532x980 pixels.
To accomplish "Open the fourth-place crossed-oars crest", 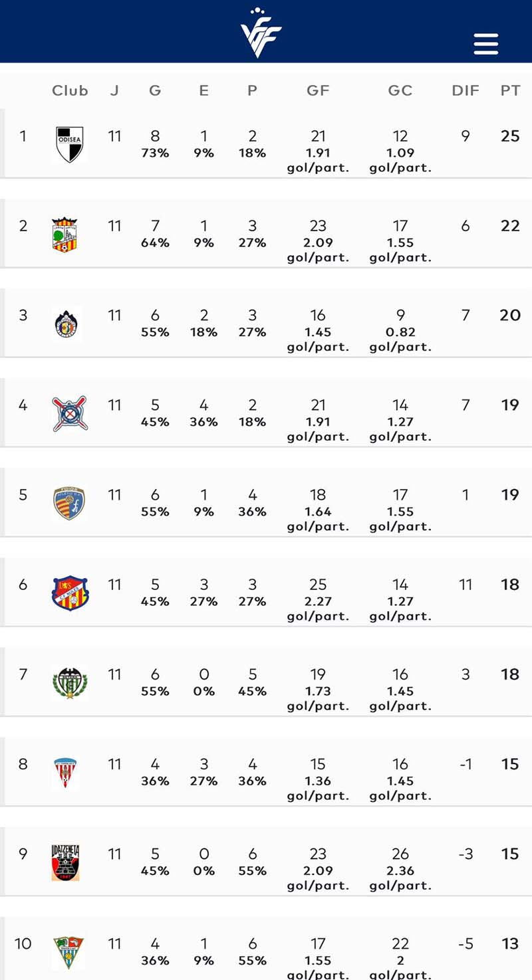I will click(x=69, y=413).
